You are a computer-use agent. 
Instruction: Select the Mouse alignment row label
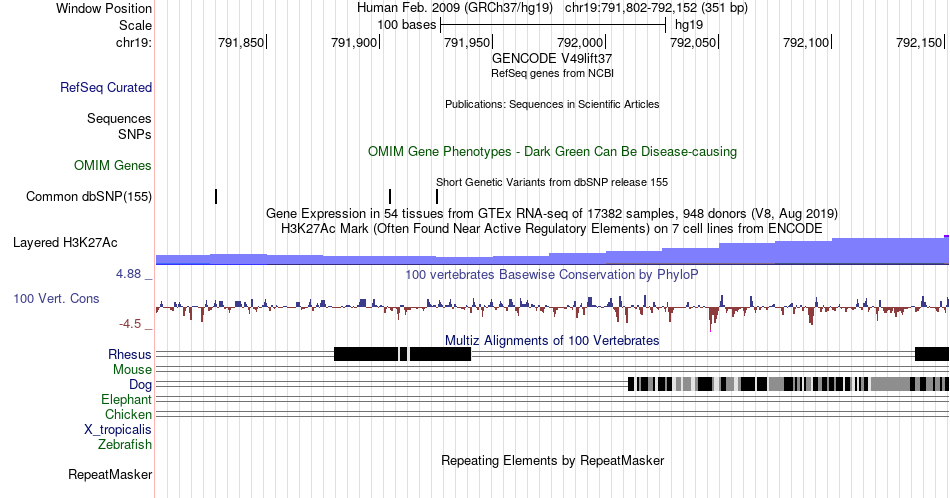(132, 370)
